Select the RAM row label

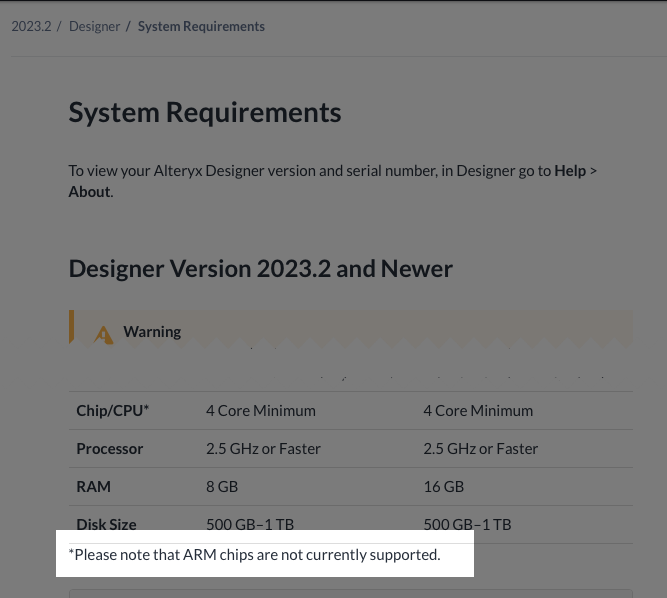(93, 486)
